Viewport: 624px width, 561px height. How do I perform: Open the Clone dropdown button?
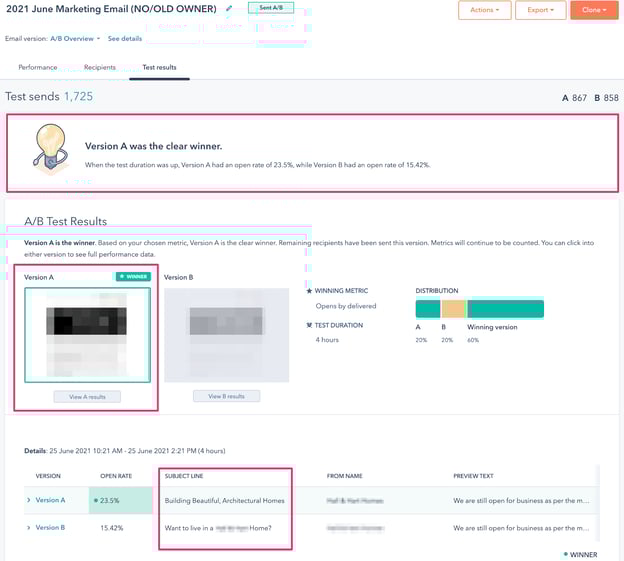594,10
